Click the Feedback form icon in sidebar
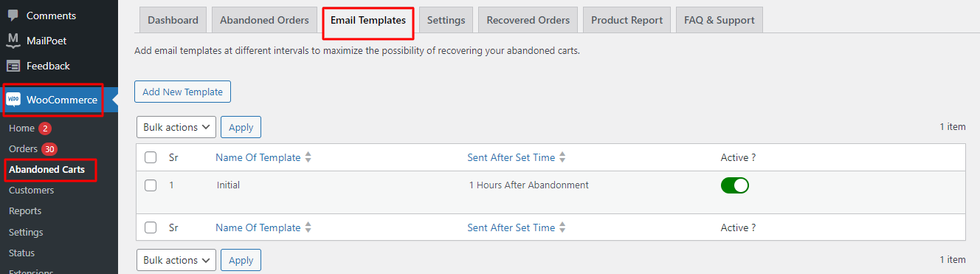This screenshot has height=274, width=980. [13, 66]
